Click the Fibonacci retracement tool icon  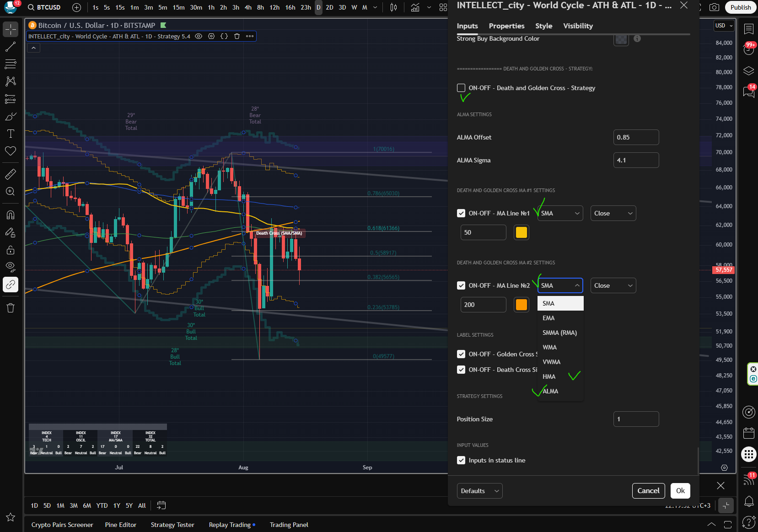11,64
